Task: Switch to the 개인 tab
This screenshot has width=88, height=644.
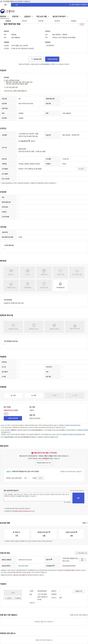Action: pyautogui.click(x=5, y=5)
